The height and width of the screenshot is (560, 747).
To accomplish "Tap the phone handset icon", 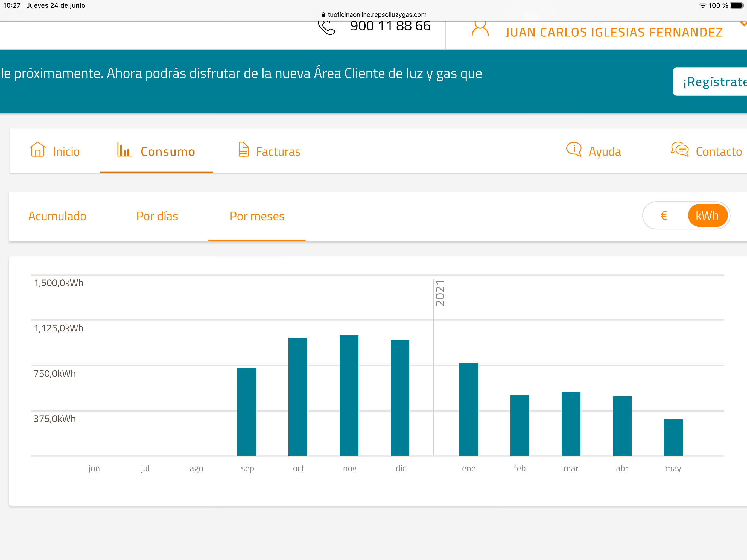I will click(x=326, y=28).
